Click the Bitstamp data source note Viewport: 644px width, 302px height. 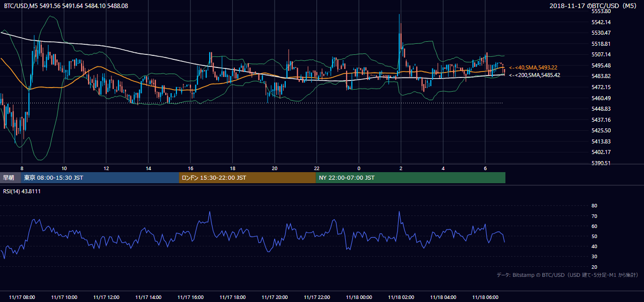tap(567, 275)
